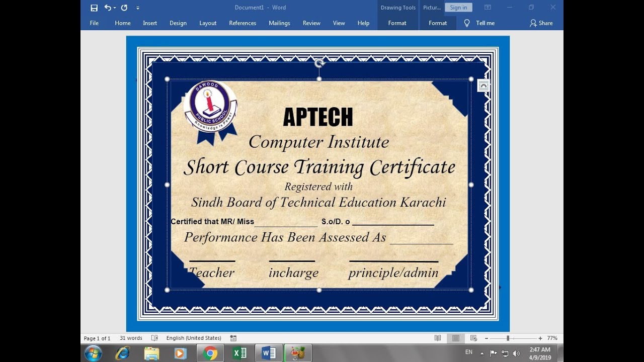Open the Design ribbon tab
Image resolution: width=644 pixels, height=362 pixels.
point(178,23)
